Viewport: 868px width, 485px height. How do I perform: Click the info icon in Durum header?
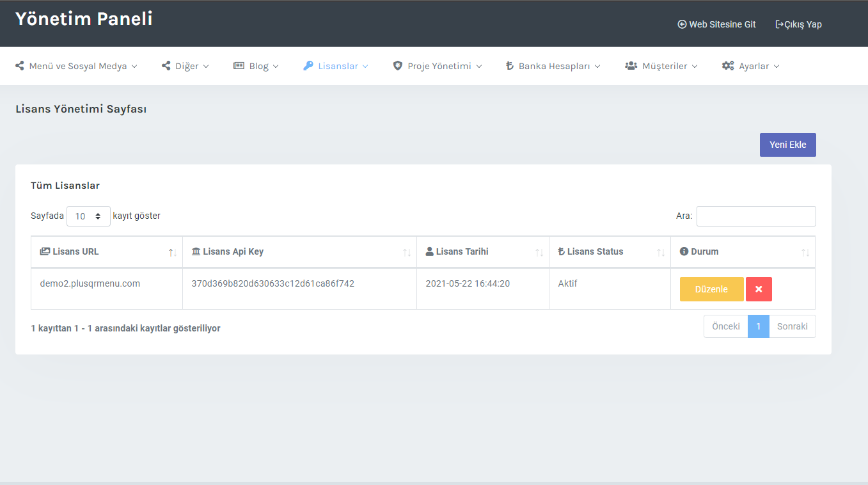(684, 251)
